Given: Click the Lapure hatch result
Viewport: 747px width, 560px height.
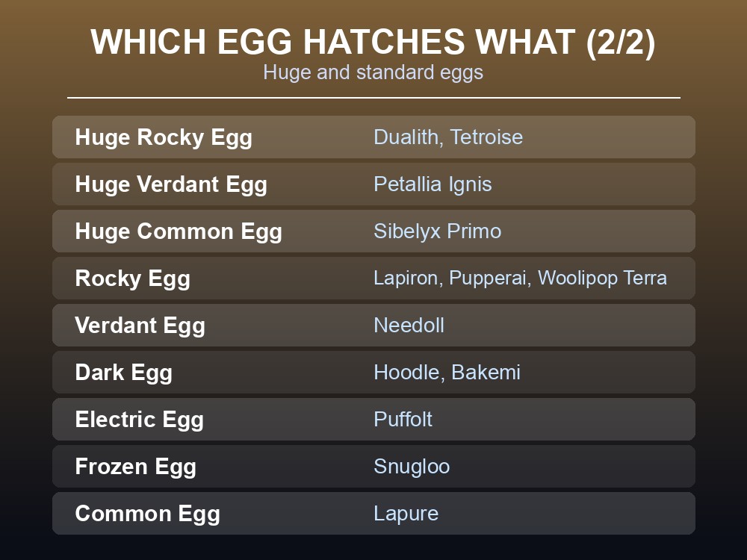Looking at the screenshot, I should click(406, 514).
